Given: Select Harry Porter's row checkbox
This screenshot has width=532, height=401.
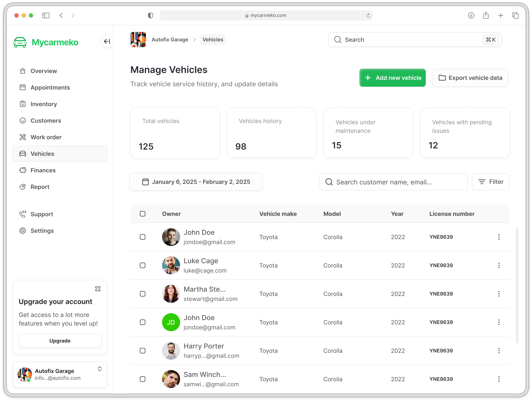Looking at the screenshot, I should click(x=143, y=351).
